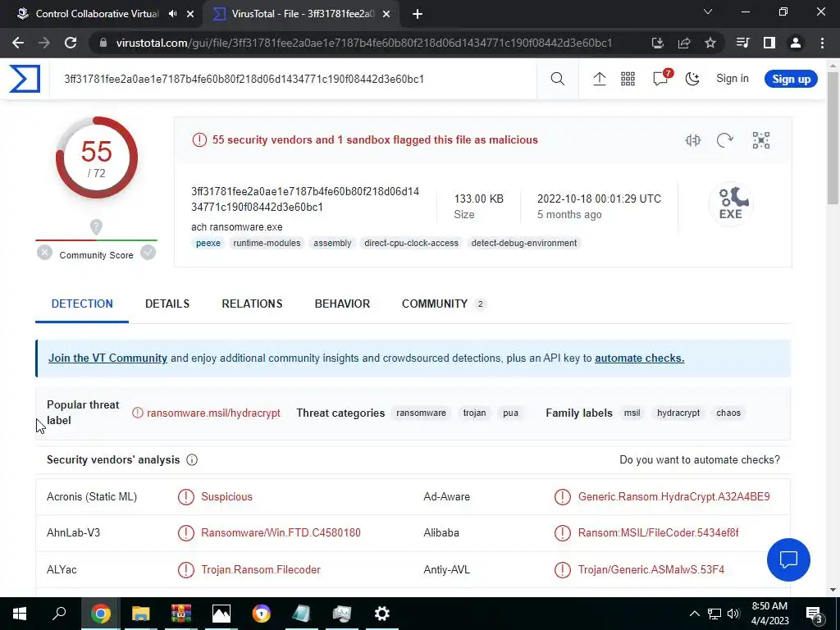Click the 55/72 detection score gauge
The height and width of the screenshot is (630, 840).
[97, 157]
